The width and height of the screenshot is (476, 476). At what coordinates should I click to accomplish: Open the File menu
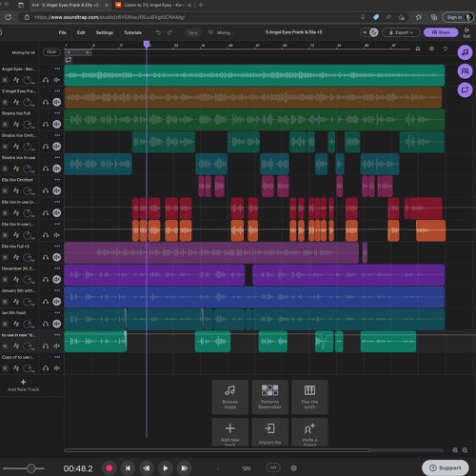(x=63, y=32)
